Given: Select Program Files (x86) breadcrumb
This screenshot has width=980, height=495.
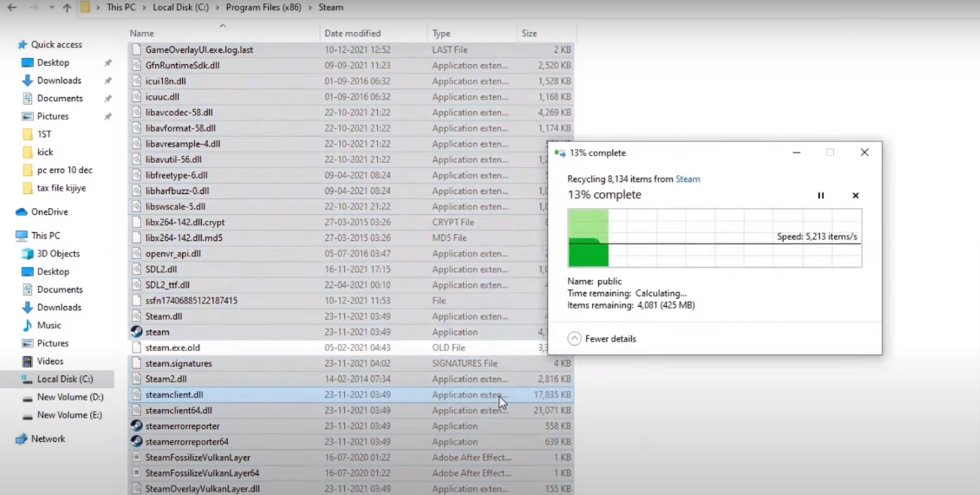Looking at the screenshot, I should pos(263,8).
